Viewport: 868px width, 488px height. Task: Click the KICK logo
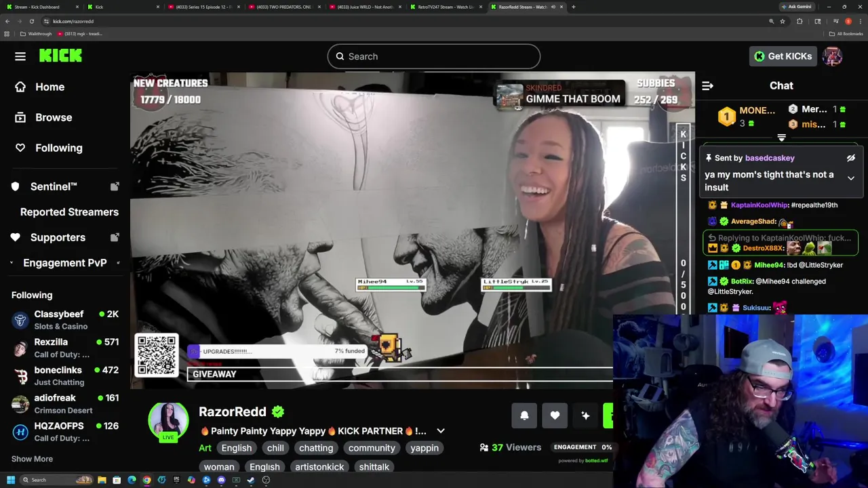click(60, 56)
